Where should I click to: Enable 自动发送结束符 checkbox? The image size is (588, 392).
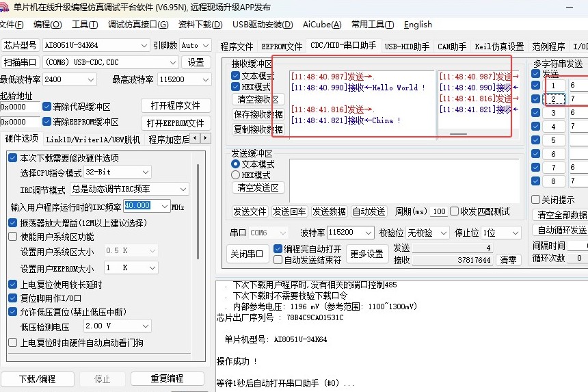click(278, 259)
